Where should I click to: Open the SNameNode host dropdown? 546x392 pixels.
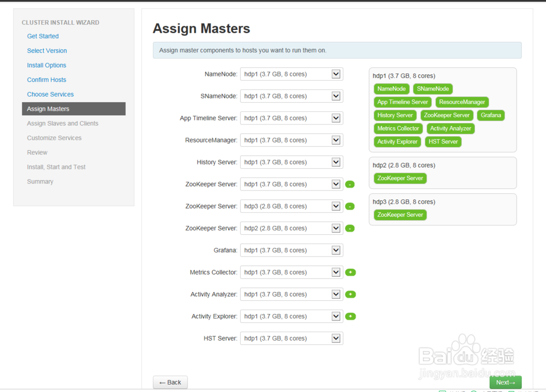pos(292,96)
